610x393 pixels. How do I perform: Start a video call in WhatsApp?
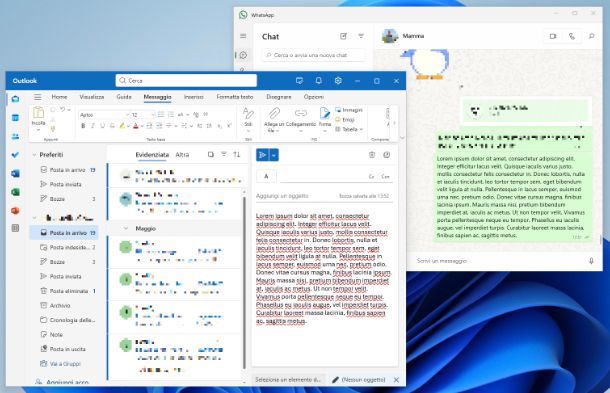click(553, 36)
